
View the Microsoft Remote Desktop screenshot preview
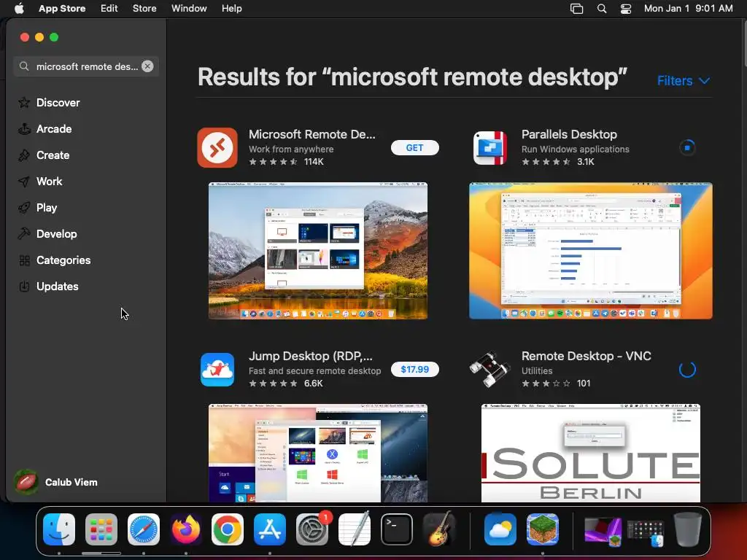point(318,251)
